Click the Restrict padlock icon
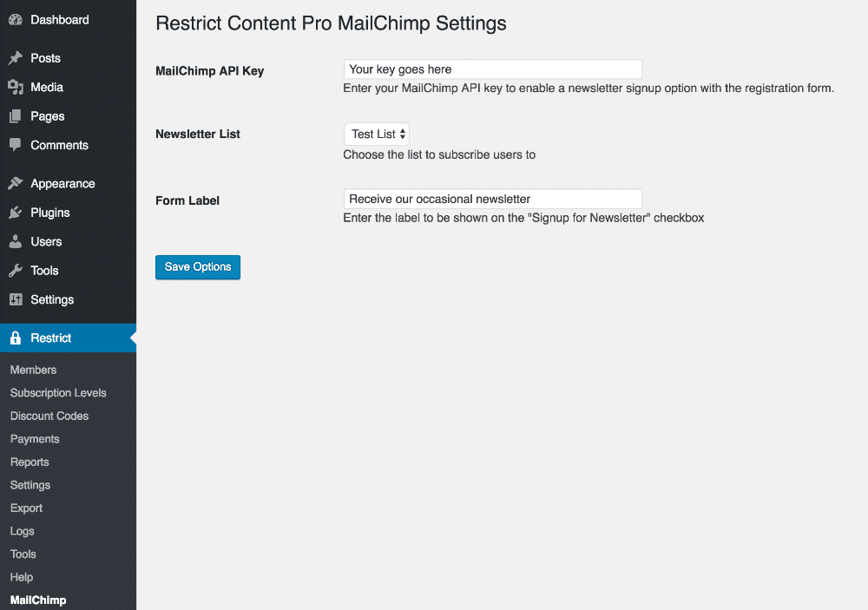Image resolution: width=868 pixels, height=610 pixels. [x=16, y=338]
